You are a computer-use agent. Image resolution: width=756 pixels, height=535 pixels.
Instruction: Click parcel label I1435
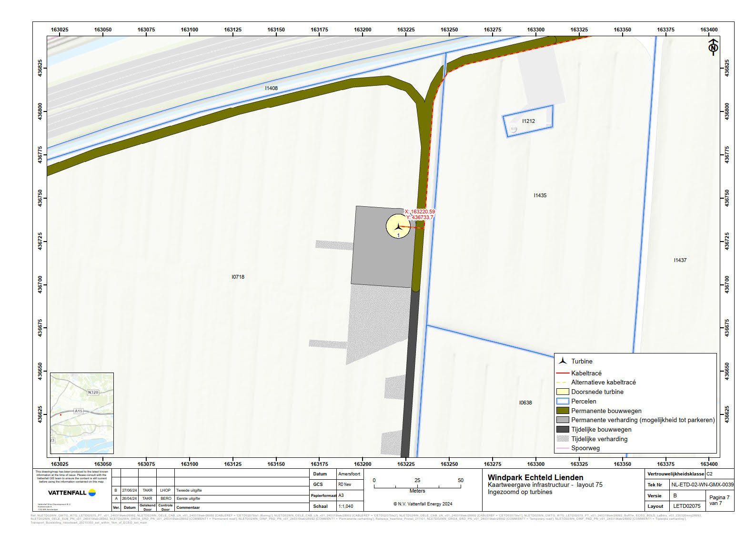click(540, 195)
